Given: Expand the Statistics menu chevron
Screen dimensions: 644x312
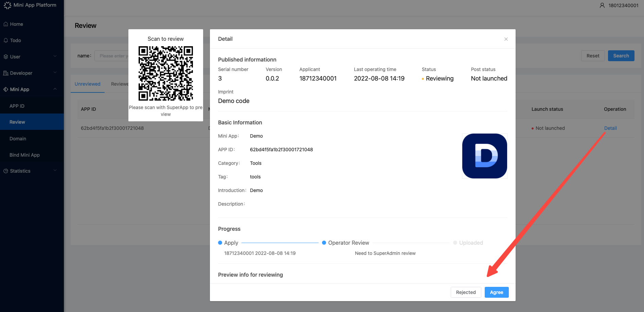Looking at the screenshot, I should click(x=55, y=171).
